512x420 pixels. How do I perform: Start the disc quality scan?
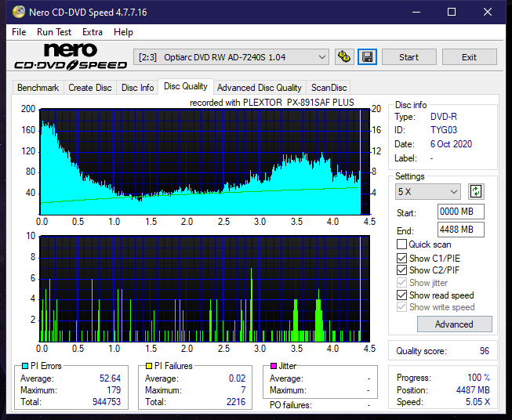click(409, 57)
